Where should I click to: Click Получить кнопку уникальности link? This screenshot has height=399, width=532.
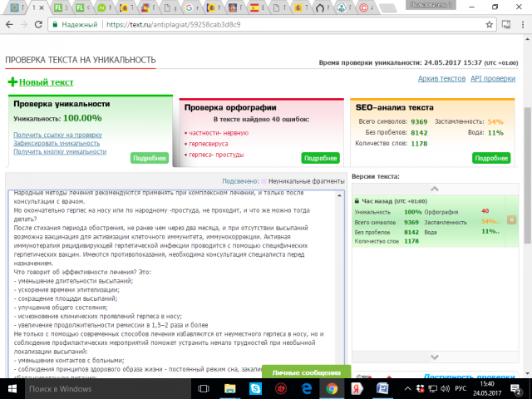(60, 151)
